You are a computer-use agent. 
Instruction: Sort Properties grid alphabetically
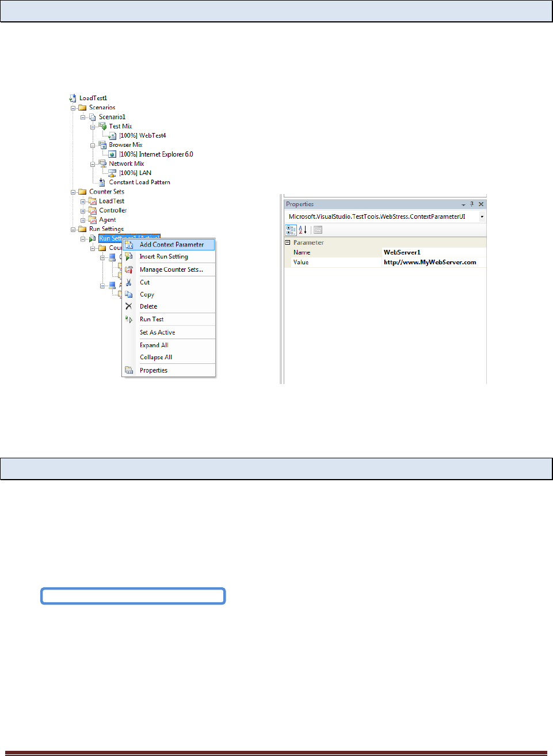point(303,230)
